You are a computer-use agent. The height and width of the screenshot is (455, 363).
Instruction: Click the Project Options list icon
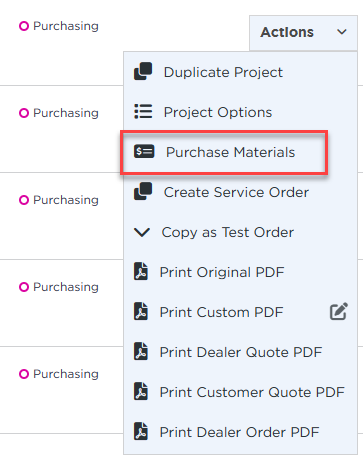pyautogui.click(x=143, y=111)
